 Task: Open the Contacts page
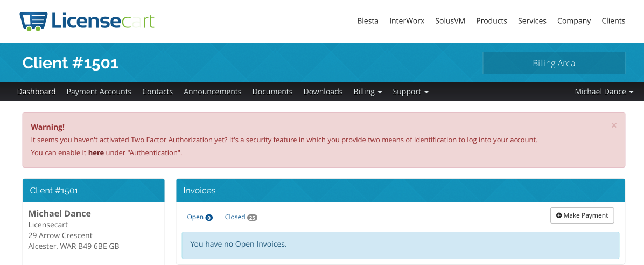pyautogui.click(x=157, y=92)
